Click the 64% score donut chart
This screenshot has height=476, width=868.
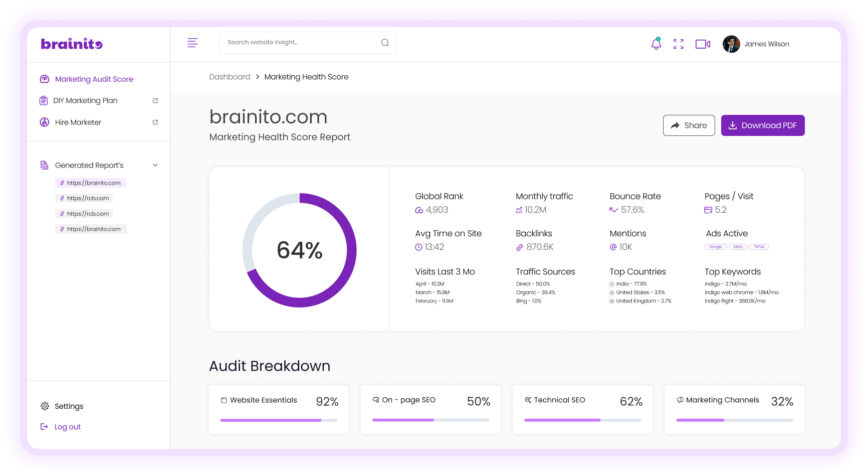pyautogui.click(x=300, y=250)
